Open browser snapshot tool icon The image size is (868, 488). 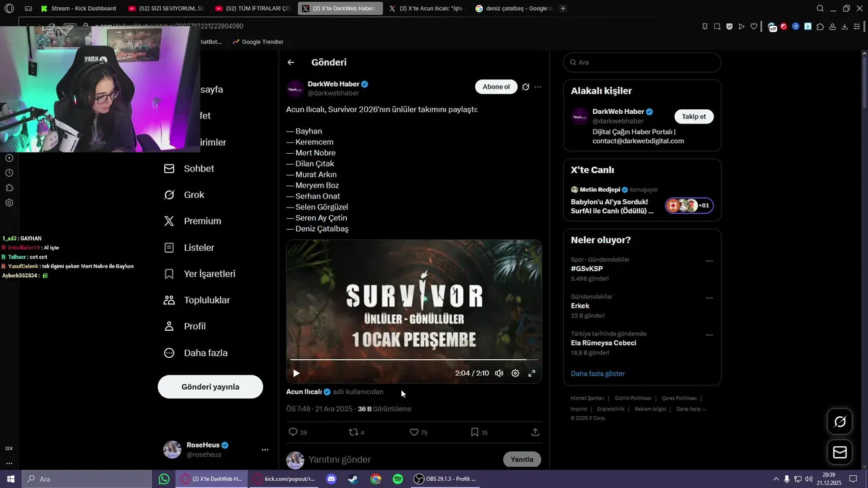[717, 26]
